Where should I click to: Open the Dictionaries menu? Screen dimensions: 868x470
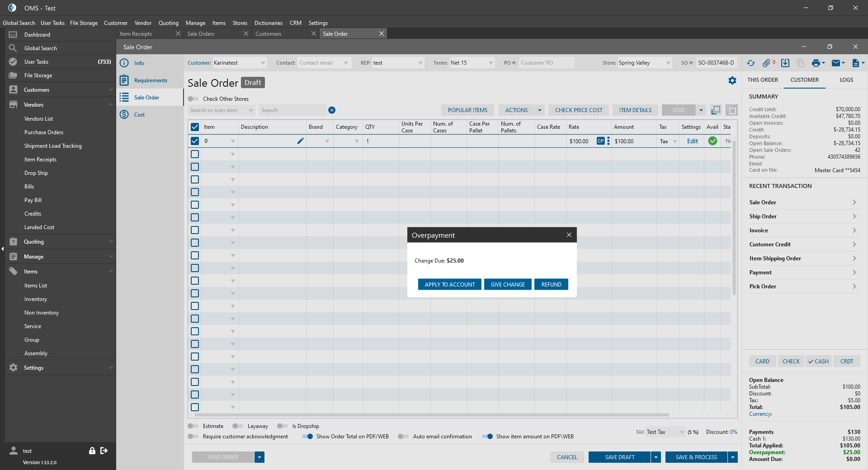(268, 23)
